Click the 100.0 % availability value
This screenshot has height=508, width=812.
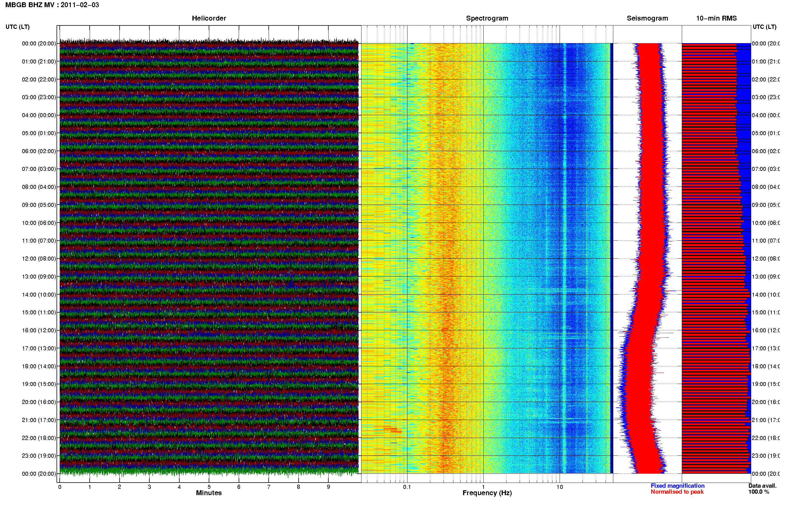759,492
